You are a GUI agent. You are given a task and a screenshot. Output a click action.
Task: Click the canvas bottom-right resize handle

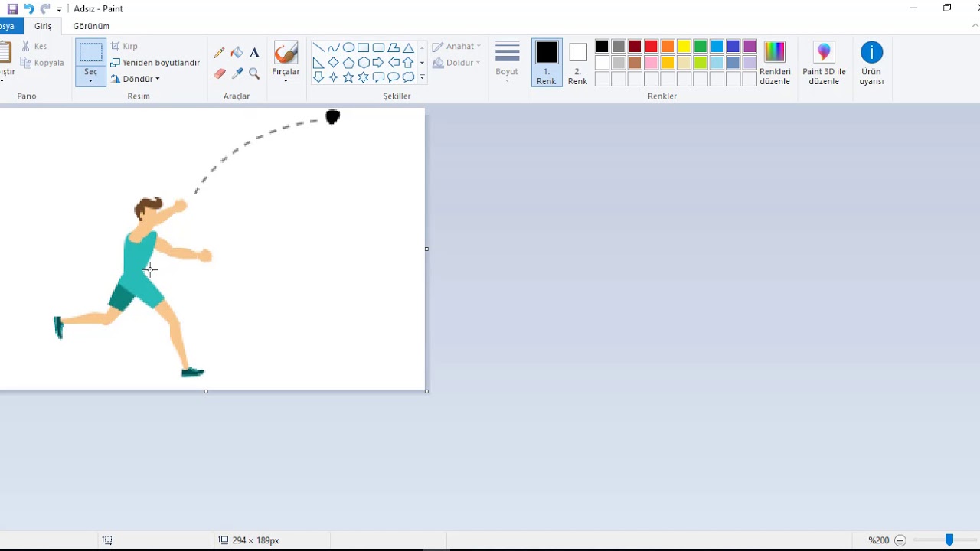pyautogui.click(x=426, y=391)
